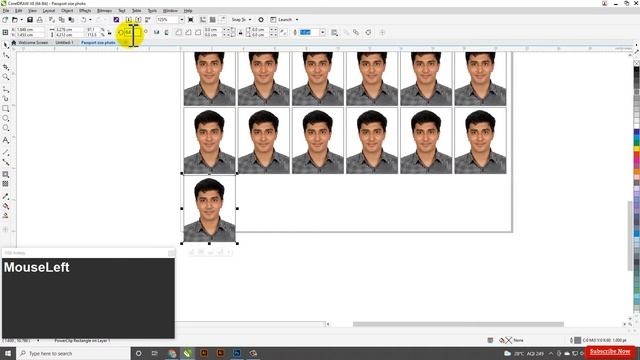The width and height of the screenshot is (640, 360).
Task: Choose the round corner type
Action: [x=178, y=32]
